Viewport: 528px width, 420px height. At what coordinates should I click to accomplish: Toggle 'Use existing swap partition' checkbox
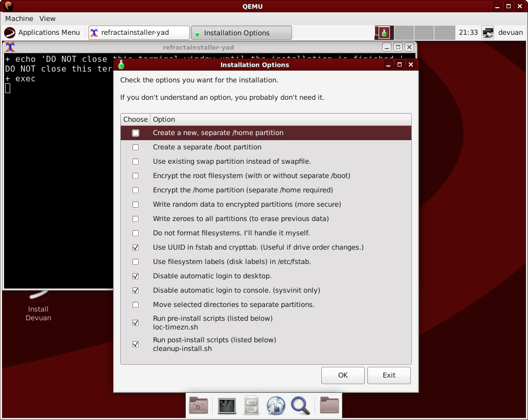[x=136, y=162]
